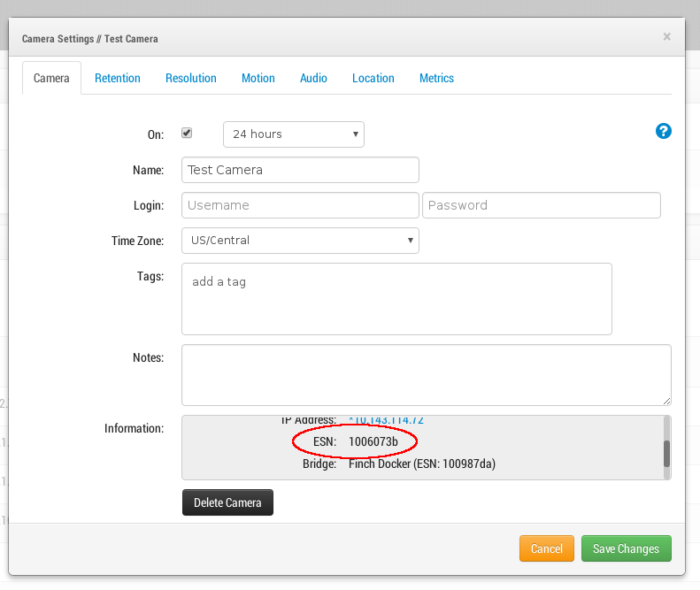Click the blue help question mark icon

coord(663,131)
